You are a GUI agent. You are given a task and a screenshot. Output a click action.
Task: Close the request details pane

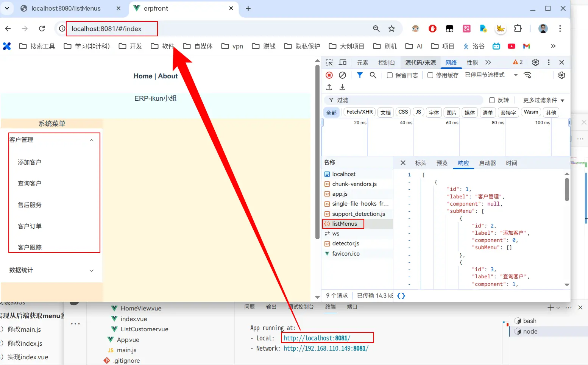click(x=403, y=163)
